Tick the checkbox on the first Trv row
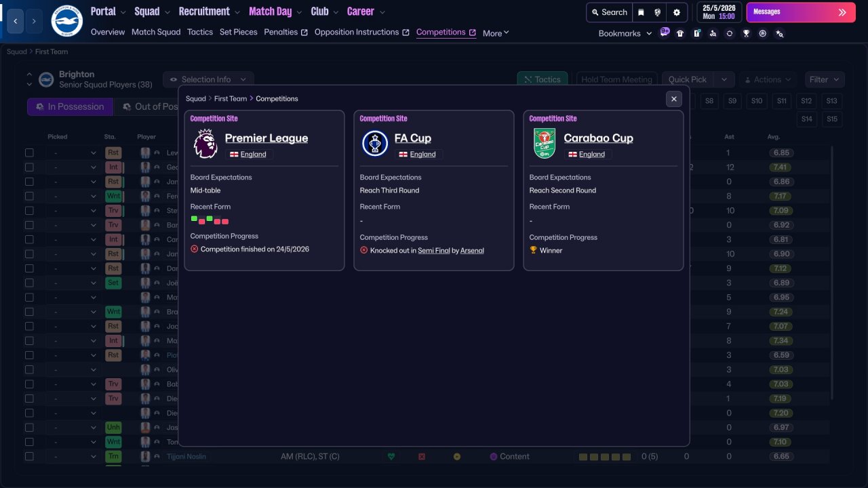This screenshot has width=868, height=488. coord(29,211)
